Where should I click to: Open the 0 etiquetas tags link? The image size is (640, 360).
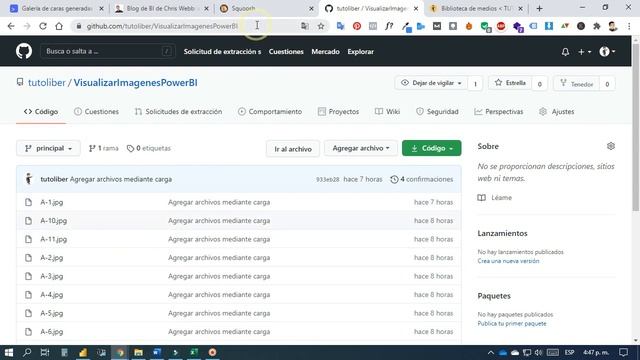point(149,149)
